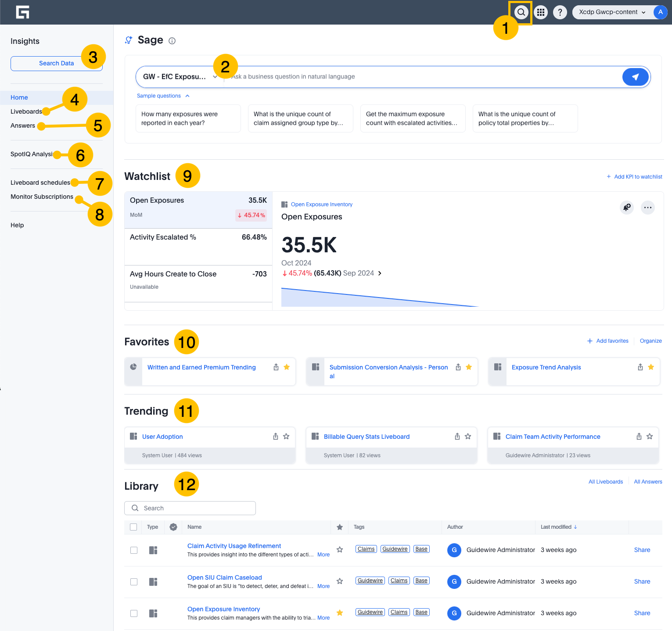This screenshot has width=672, height=631.
Task: Select Liveboards in the sidebar
Action: (26, 111)
